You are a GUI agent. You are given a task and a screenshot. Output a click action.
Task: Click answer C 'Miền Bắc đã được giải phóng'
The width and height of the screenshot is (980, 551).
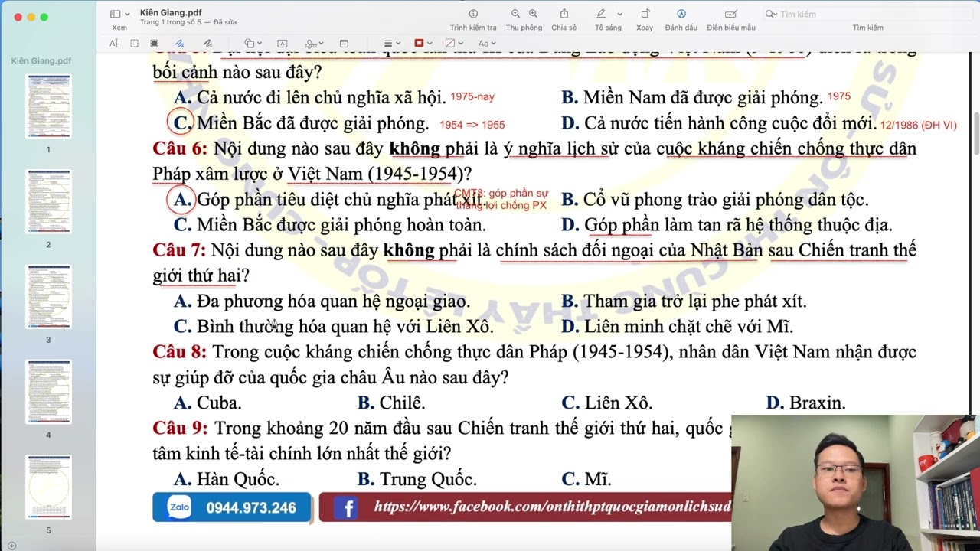(302, 123)
